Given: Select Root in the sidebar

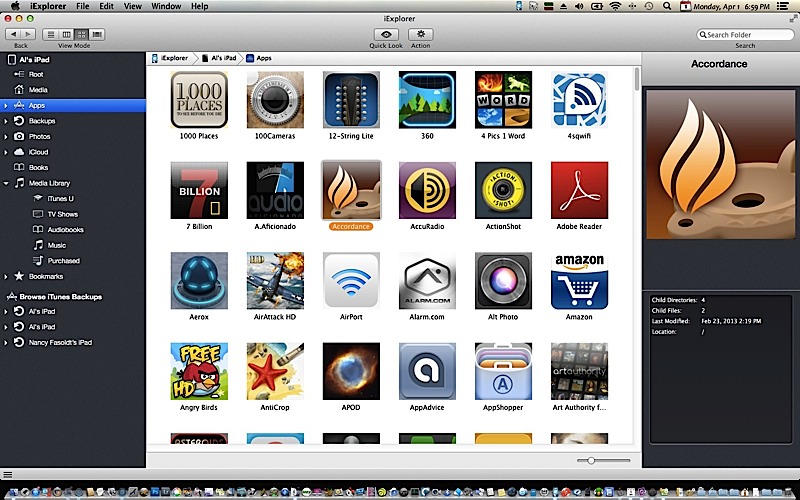Looking at the screenshot, I should [36, 74].
